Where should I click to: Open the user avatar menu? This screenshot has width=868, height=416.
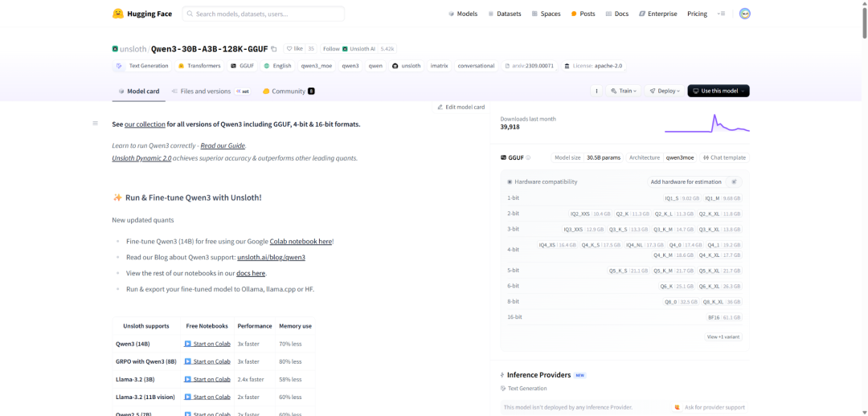point(744,14)
